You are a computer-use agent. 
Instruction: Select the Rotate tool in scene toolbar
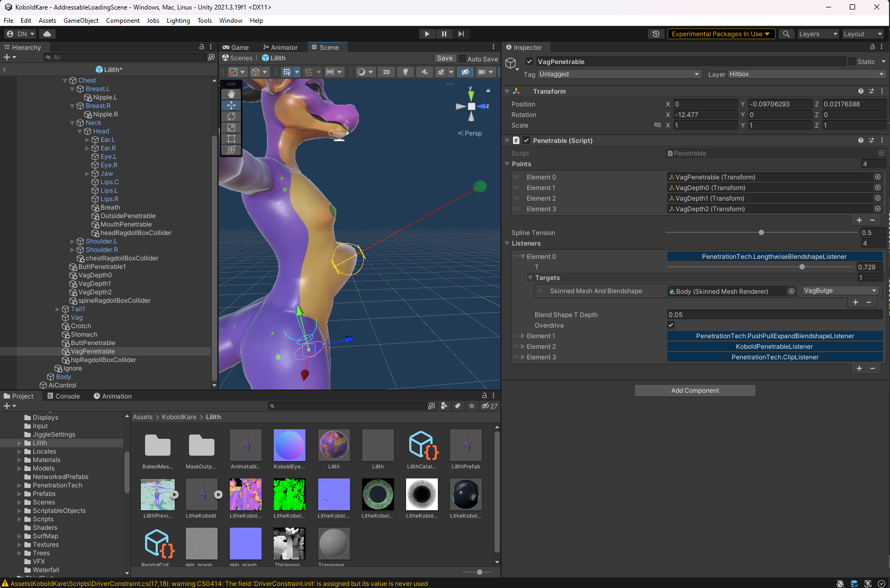(231, 116)
